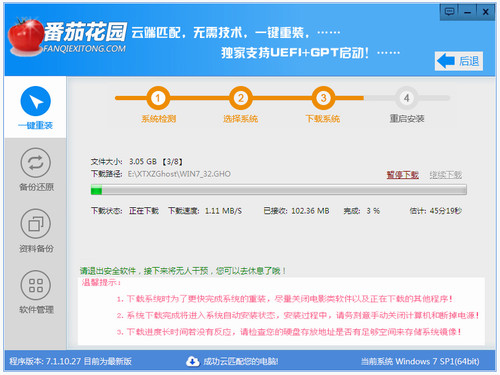Click the 选择系统 step label
The width and height of the screenshot is (500, 375).
[240, 119]
